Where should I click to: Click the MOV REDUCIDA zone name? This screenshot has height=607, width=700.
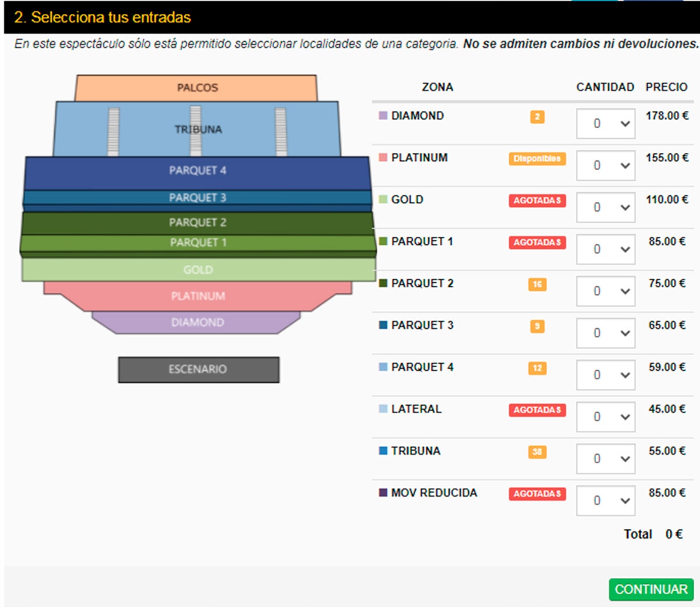pos(434,493)
